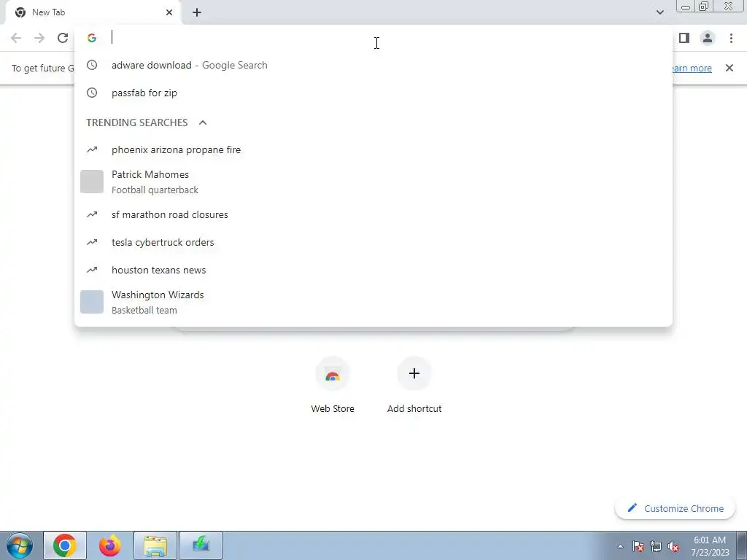Click the Google G icon in omnibox
Image resolution: width=747 pixels, height=560 pixels.
[92, 38]
